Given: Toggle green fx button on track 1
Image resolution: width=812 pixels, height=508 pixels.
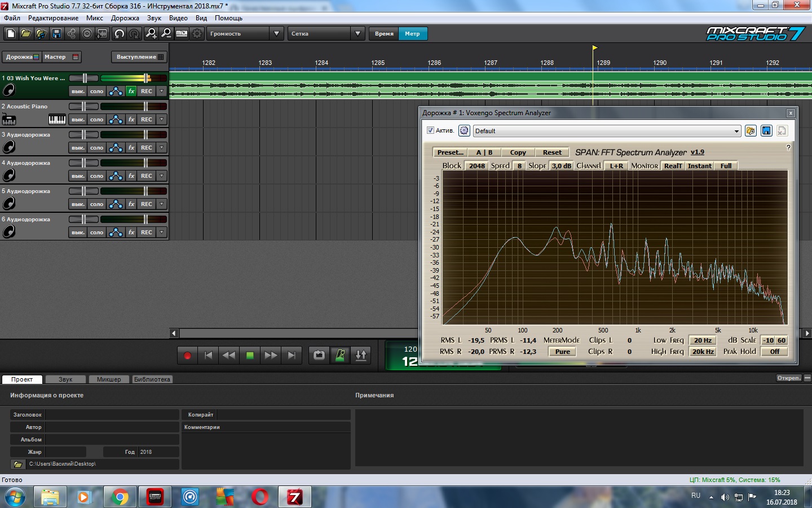Looking at the screenshot, I should [x=131, y=91].
